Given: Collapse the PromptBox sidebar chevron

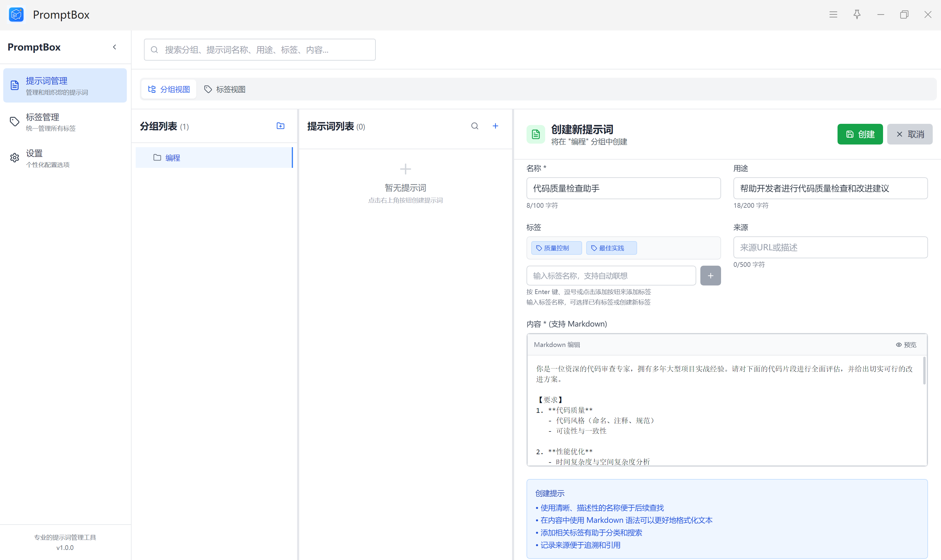Looking at the screenshot, I should tap(114, 47).
